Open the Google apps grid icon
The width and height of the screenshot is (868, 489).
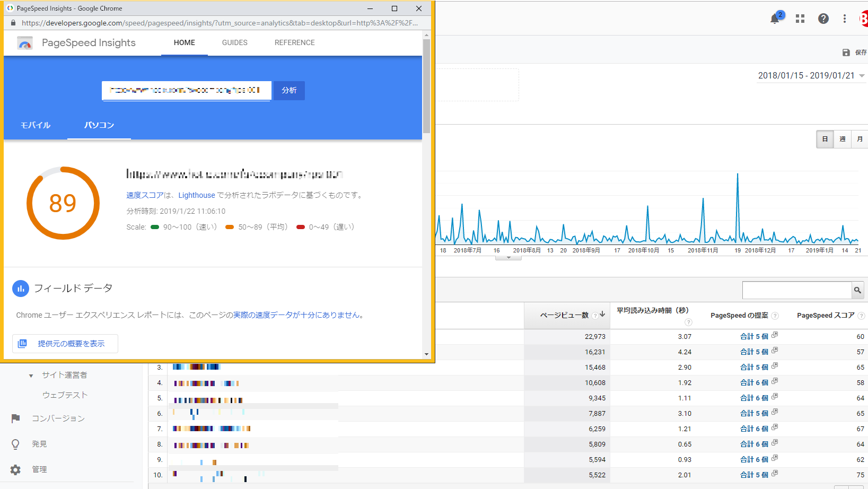click(x=800, y=19)
